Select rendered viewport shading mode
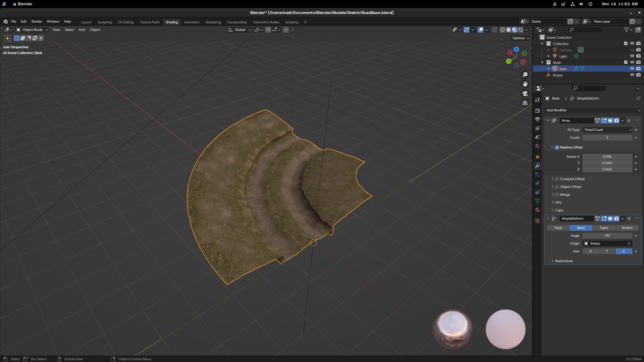644x362 pixels. coord(520,30)
